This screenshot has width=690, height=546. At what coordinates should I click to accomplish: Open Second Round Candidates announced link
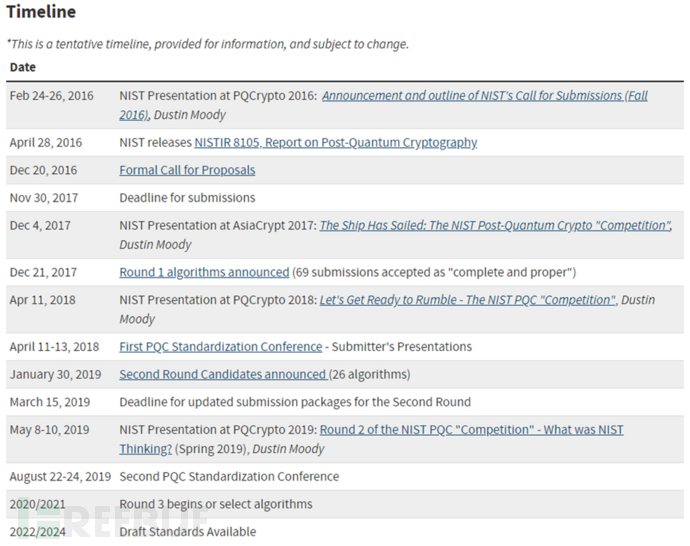coord(223,374)
